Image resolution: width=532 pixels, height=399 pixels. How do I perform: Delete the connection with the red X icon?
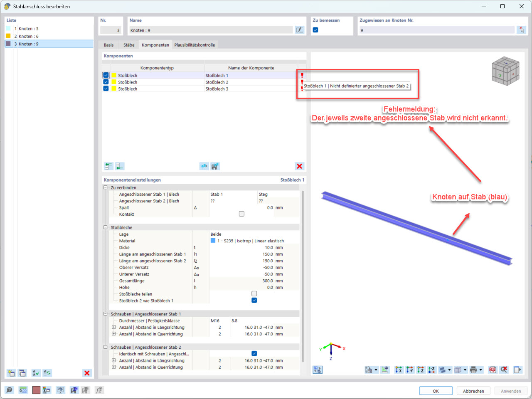tap(87, 373)
